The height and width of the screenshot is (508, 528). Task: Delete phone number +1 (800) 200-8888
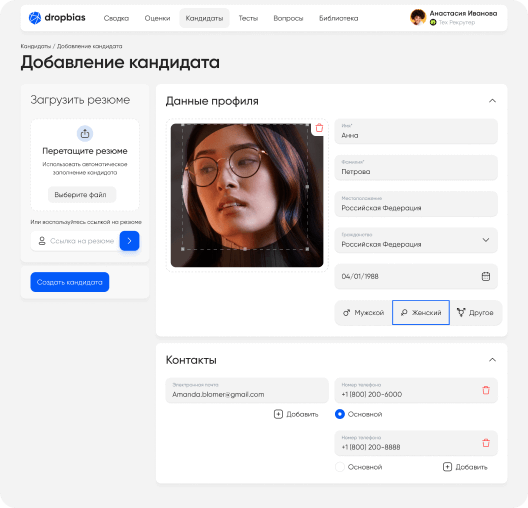[486, 443]
